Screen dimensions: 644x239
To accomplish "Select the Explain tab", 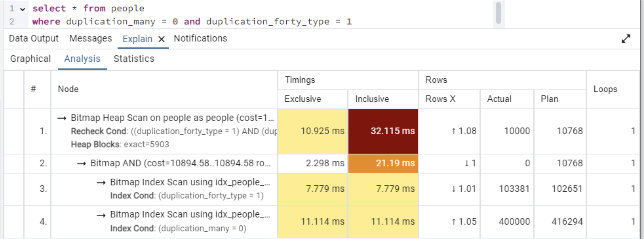I will point(137,39).
